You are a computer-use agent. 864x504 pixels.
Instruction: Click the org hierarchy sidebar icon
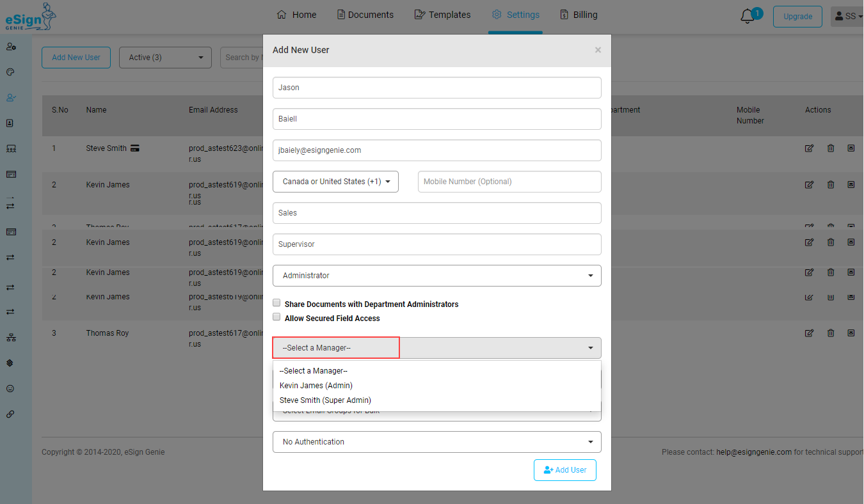pyautogui.click(x=10, y=337)
